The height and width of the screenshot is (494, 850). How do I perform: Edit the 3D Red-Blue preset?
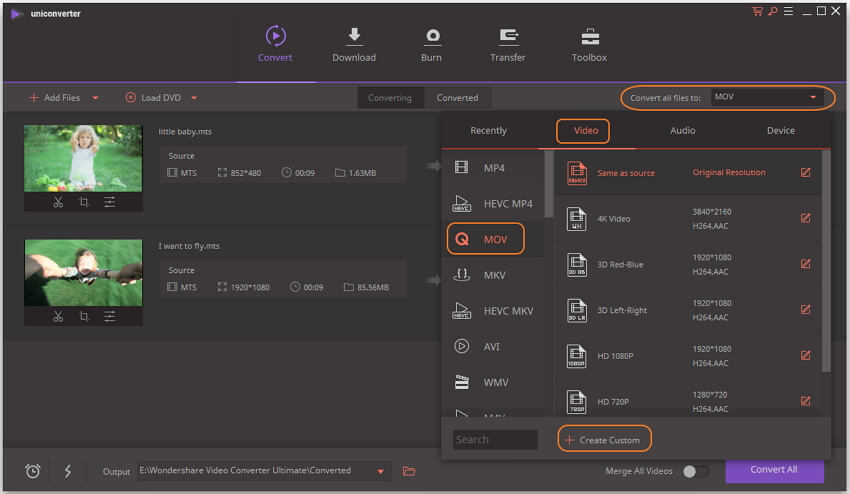click(806, 264)
